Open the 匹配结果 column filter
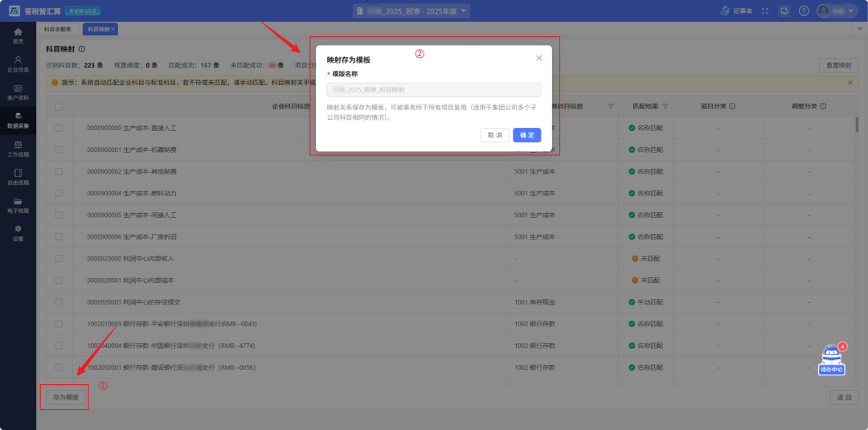 point(665,106)
